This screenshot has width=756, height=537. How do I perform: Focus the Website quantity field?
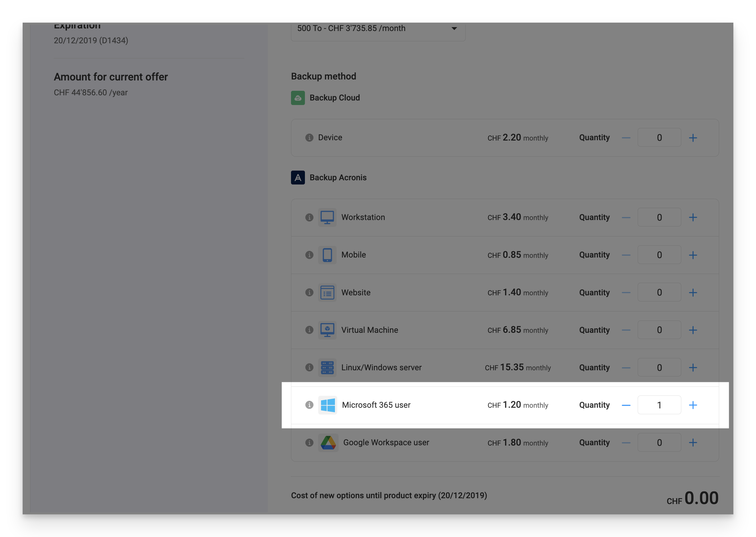click(659, 292)
